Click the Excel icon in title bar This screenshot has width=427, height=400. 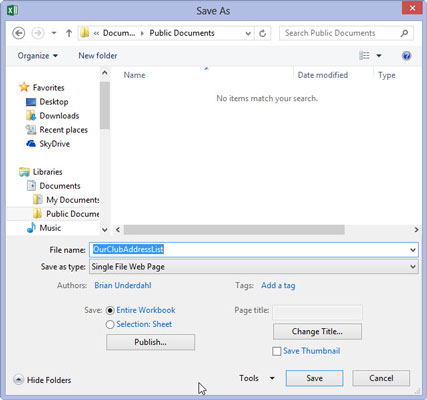[12, 10]
